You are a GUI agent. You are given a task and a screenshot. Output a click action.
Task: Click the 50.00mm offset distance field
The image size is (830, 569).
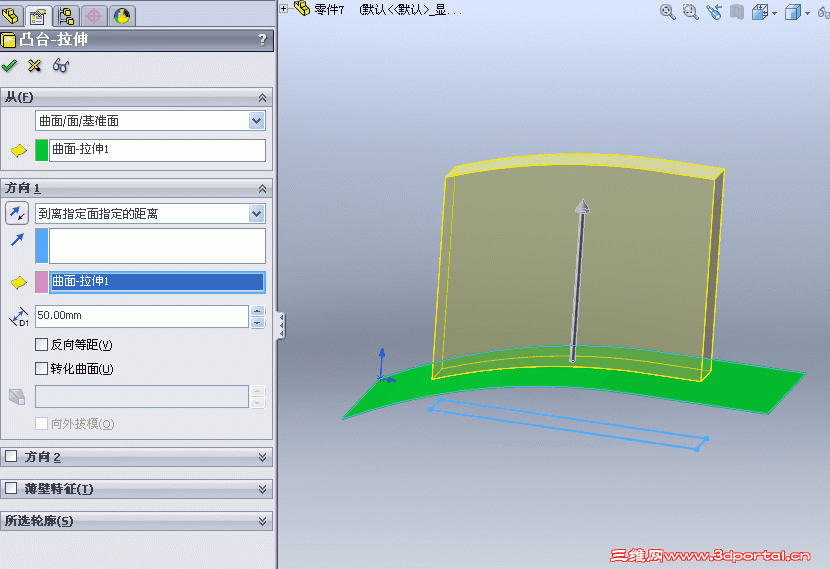tap(142, 316)
